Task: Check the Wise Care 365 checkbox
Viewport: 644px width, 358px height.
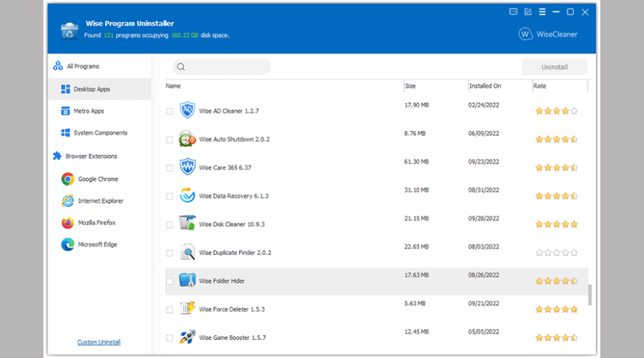Action: click(170, 168)
